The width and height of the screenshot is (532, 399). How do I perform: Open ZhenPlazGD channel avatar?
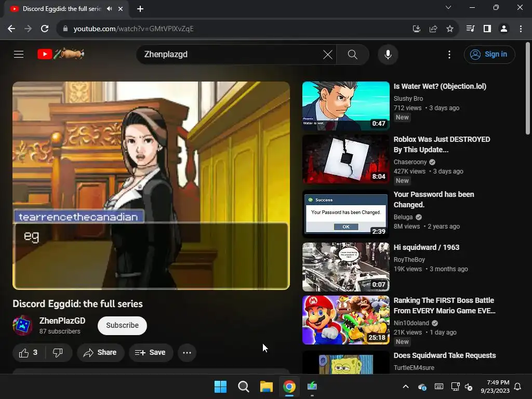23,325
